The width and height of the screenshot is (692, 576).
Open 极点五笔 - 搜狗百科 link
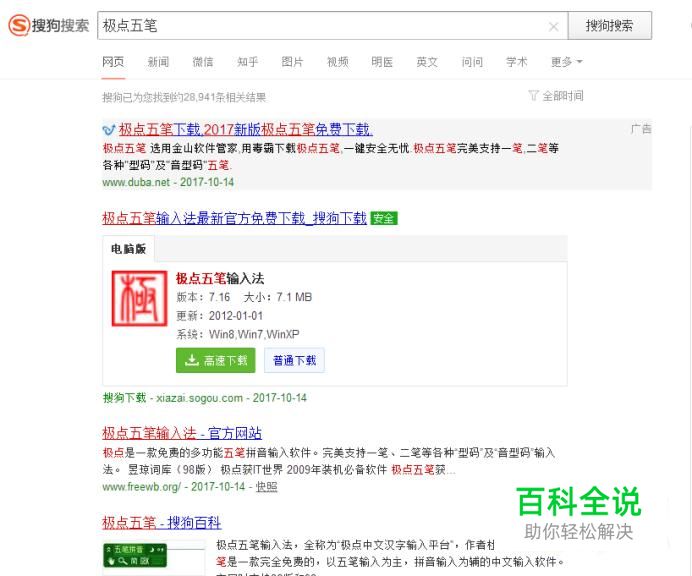point(162,523)
